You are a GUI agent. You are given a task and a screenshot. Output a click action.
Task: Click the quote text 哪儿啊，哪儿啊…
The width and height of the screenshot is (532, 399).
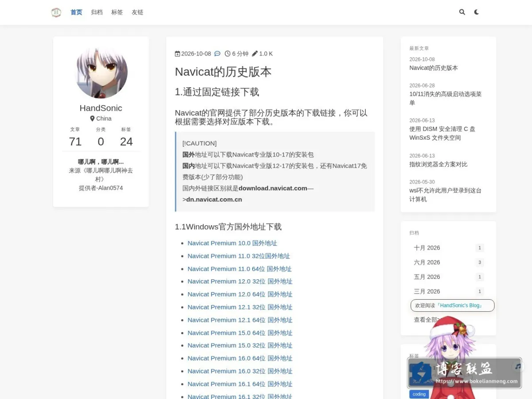pyautogui.click(x=101, y=162)
